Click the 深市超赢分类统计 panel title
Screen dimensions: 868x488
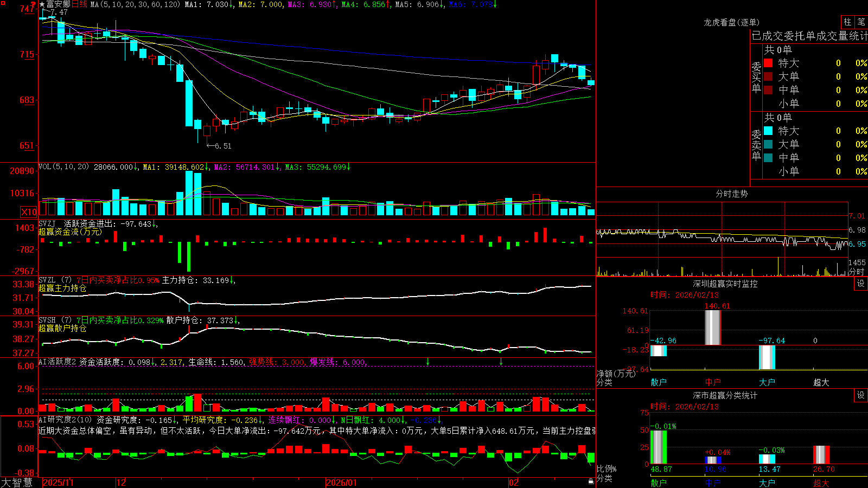point(725,395)
